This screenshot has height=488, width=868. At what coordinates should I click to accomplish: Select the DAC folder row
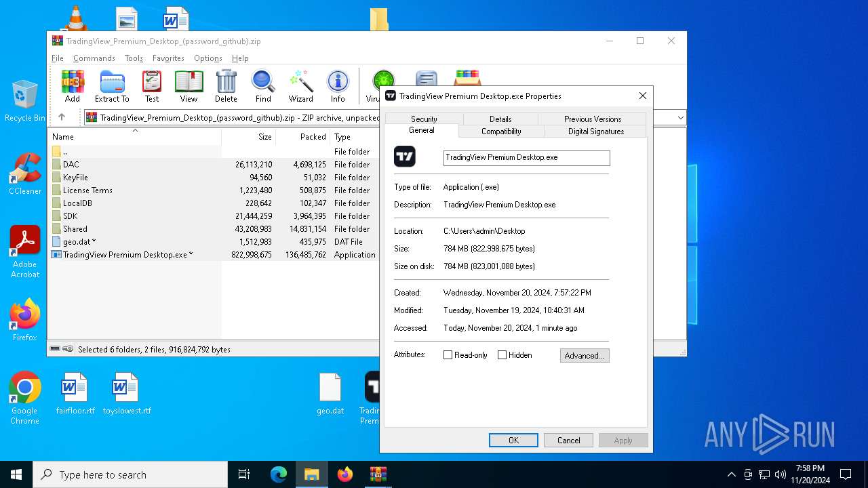(213, 165)
